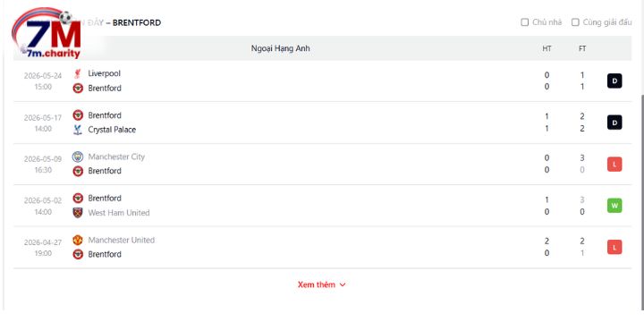644x322 pixels.
Task: Click D badge for Crystal Palace match
Action: [614, 123]
